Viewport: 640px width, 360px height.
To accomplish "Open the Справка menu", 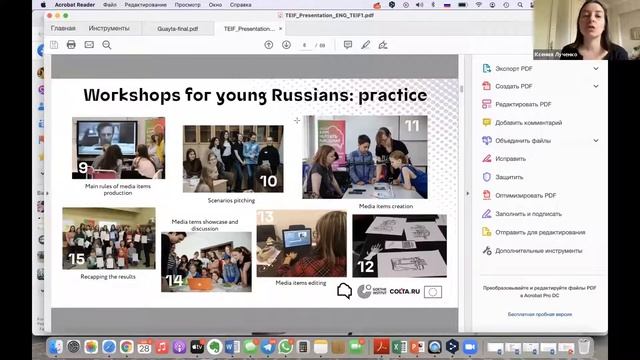I will [x=240, y=5].
